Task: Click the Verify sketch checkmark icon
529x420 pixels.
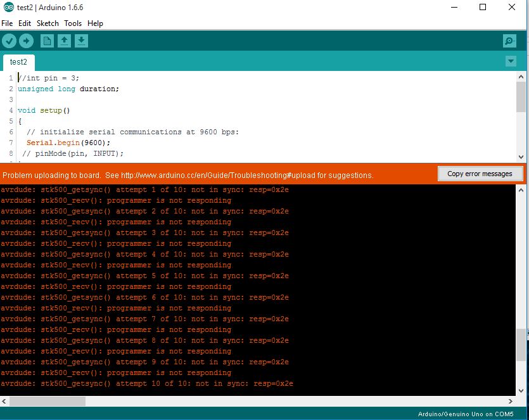Action: [9, 41]
